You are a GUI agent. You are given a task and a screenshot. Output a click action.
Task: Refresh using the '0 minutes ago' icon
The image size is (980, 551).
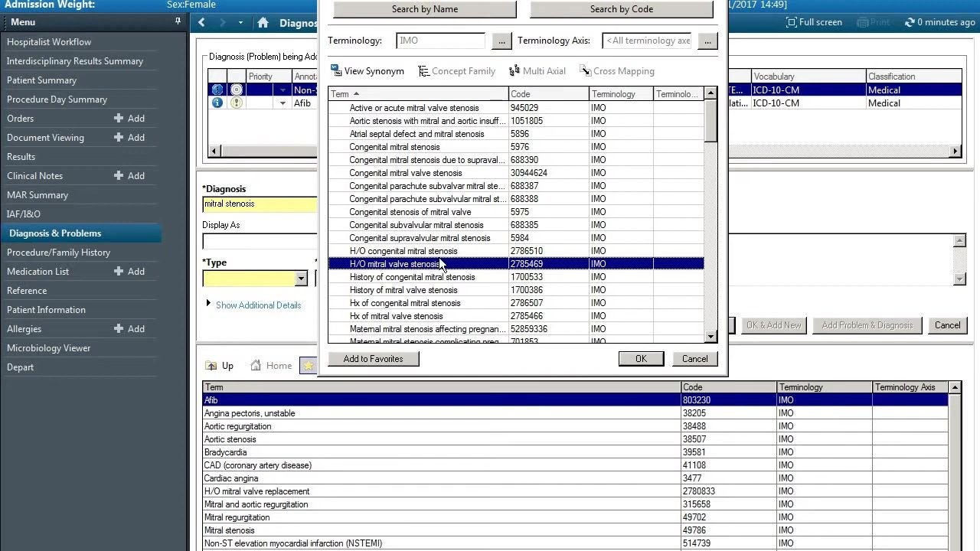pos(910,22)
